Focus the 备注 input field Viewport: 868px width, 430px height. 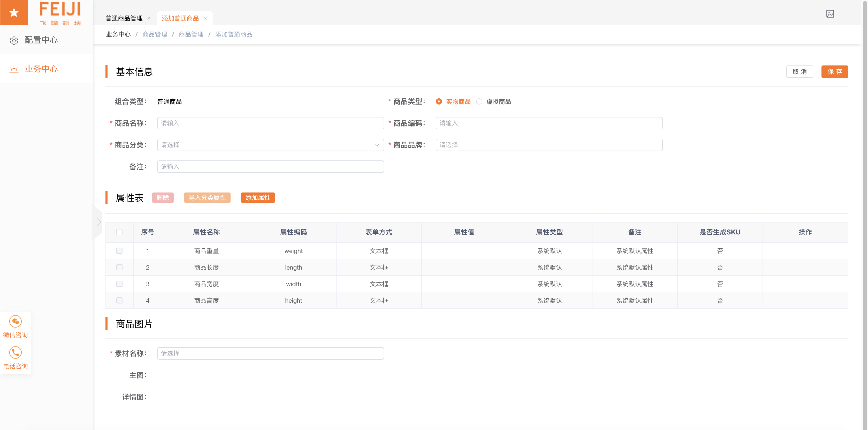click(x=270, y=167)
